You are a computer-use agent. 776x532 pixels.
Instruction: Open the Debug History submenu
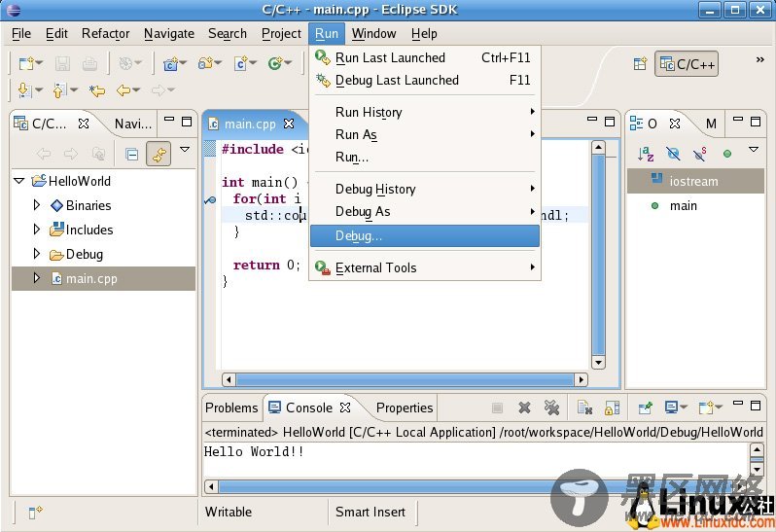click(425, 189)
